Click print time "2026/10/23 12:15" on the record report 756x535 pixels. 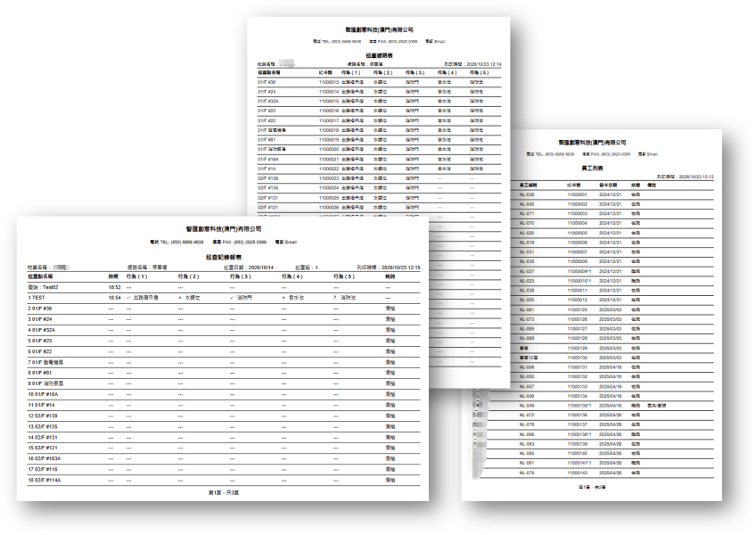[400, 267]
